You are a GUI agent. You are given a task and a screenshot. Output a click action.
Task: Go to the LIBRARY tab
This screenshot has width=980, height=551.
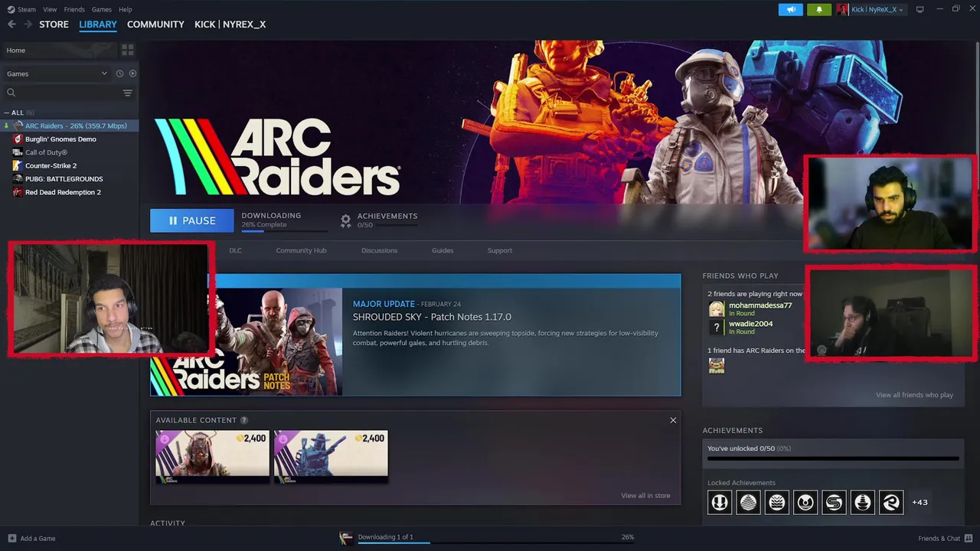point(98,24)
